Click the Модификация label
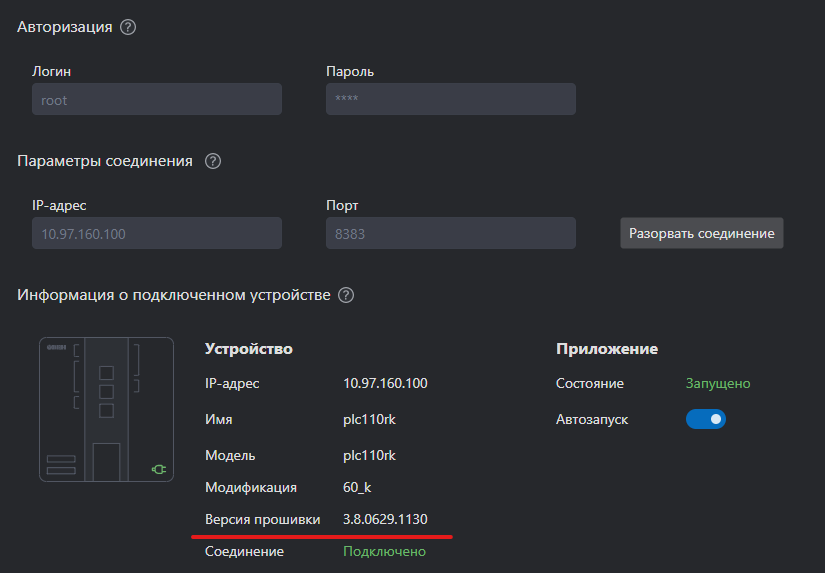Screen dimensions: 825x573 point(251,488)
